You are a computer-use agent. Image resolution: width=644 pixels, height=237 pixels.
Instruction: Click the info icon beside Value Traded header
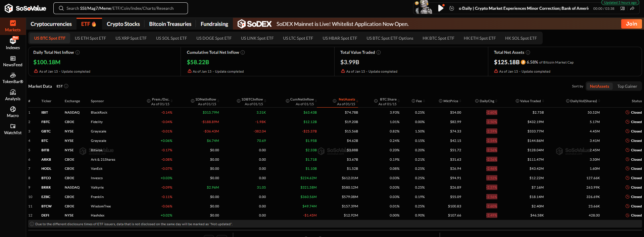pyautogui.click(x=517, y=101)
